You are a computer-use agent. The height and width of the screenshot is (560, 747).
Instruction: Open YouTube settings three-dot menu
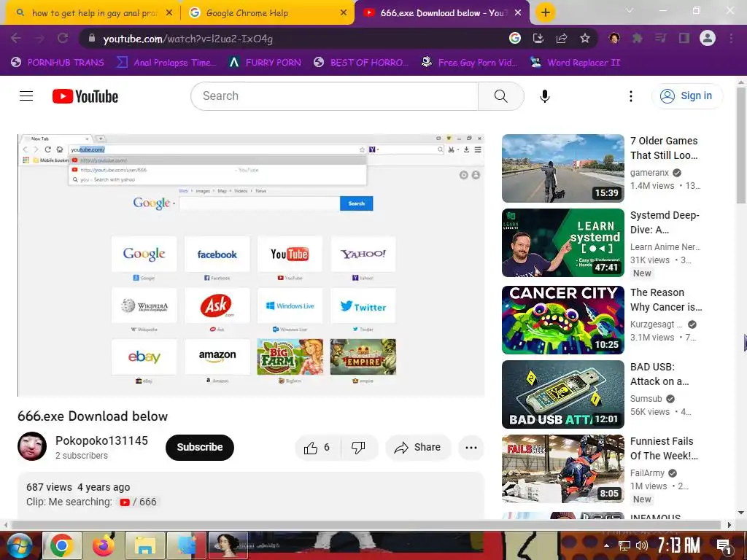[631, 96]
